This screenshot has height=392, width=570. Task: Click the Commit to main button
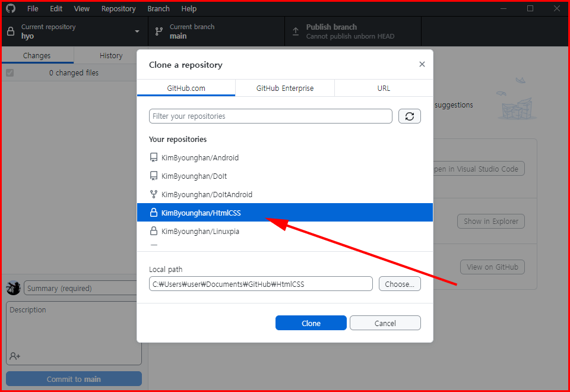pos(74,379)
